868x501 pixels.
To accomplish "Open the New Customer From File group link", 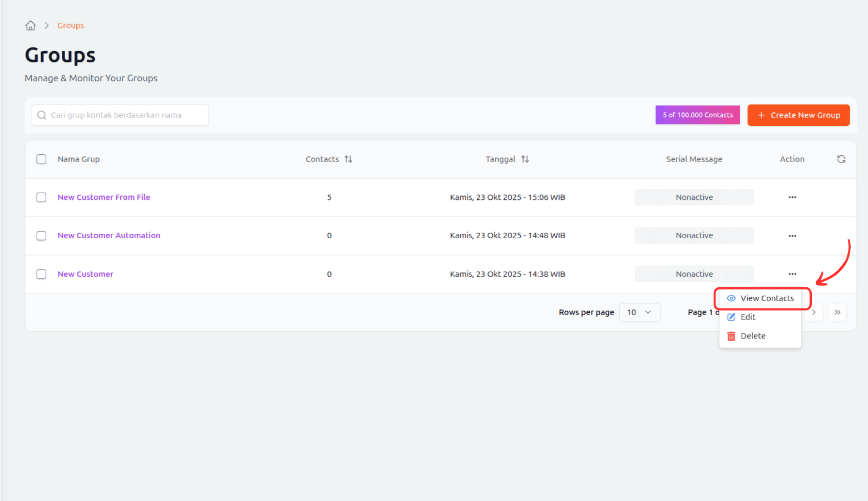I will 104,198.
